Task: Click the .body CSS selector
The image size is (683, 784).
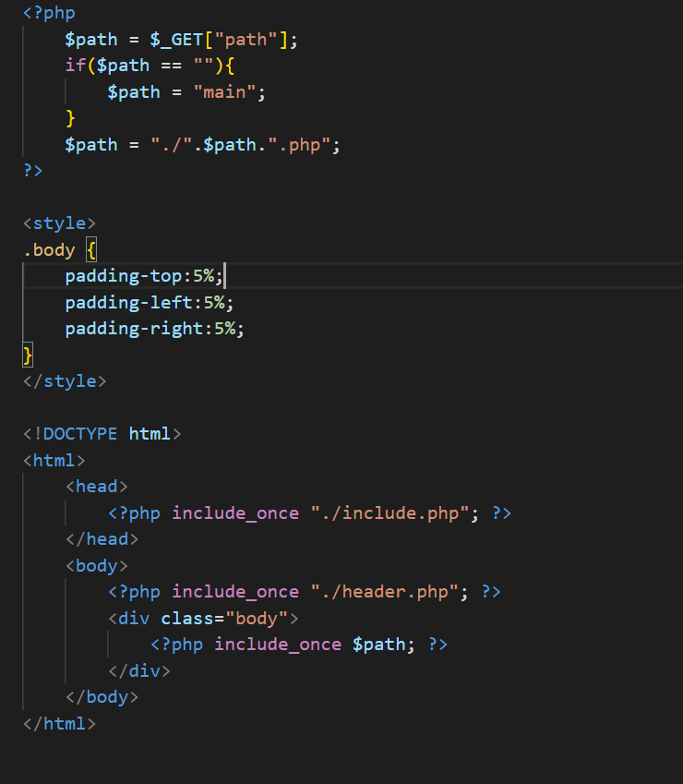Action: click(50, 249)
